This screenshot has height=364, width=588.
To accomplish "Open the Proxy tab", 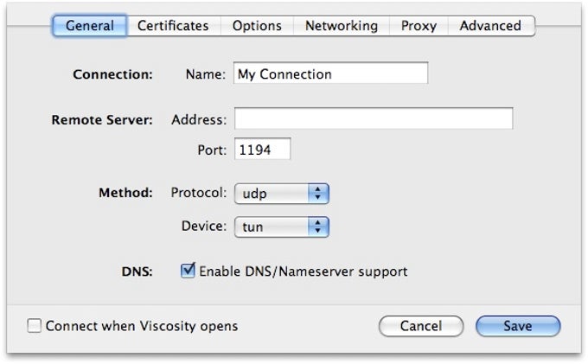I will tap(419, 26).
